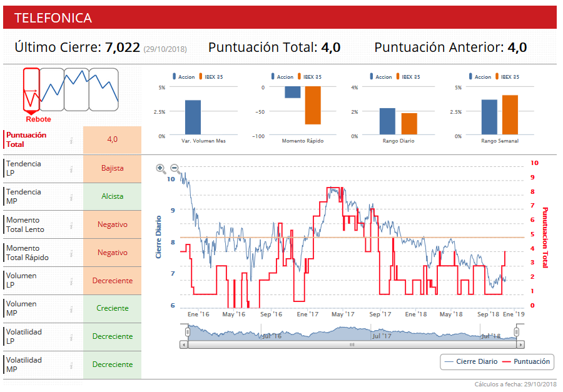Click Puntuación Total 4,0 in header
The height and width of the screenshot is (392, 563).
pyautogui.click(x=275, y=48)
